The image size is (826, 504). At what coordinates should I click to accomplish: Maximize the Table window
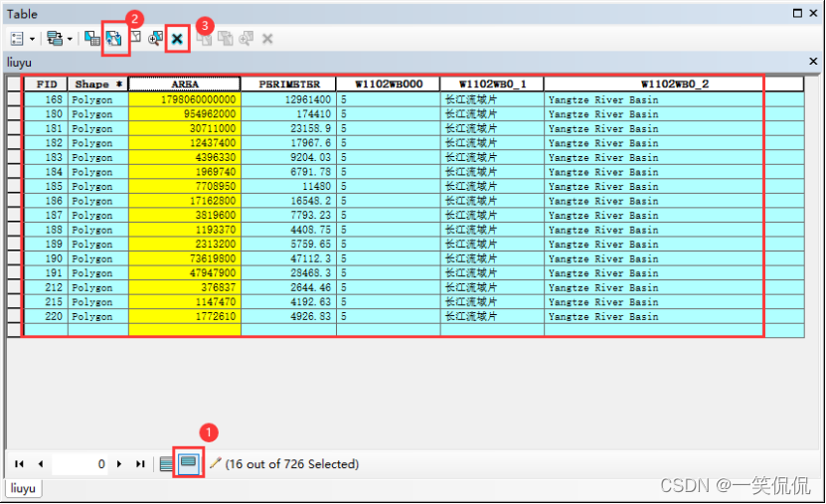pyautogui.click(x=797, y=13)
